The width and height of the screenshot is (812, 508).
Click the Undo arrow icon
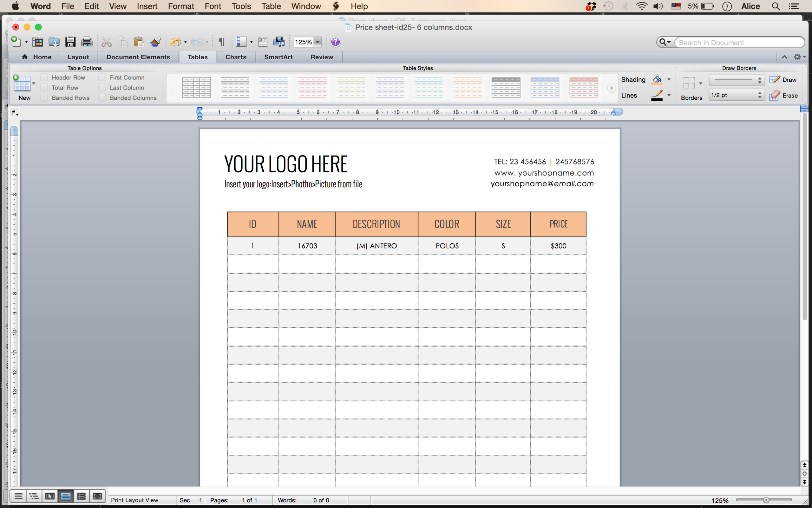click(x=175, y=42)
